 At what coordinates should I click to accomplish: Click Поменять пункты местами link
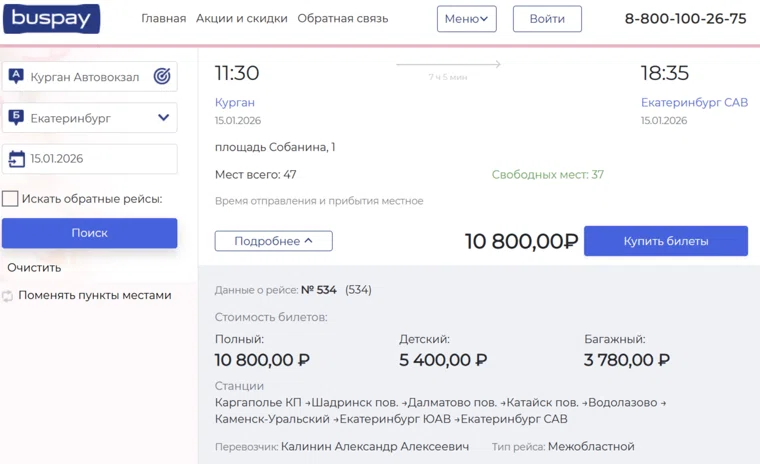click(x=94, y=296)
